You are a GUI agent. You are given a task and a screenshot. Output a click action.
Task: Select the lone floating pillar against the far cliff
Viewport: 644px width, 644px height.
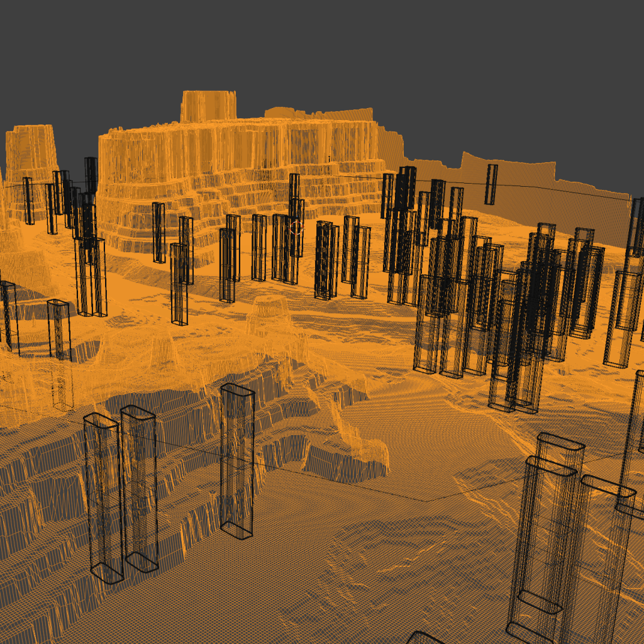click(x=491, y=184)
